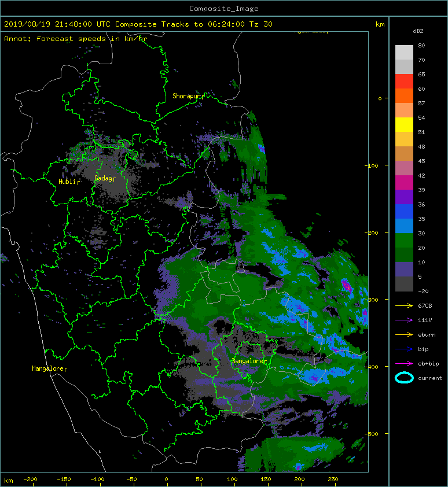Pick the purple 36–39 dBZ swatch
The image size is (448, 487).
point(404,197)
